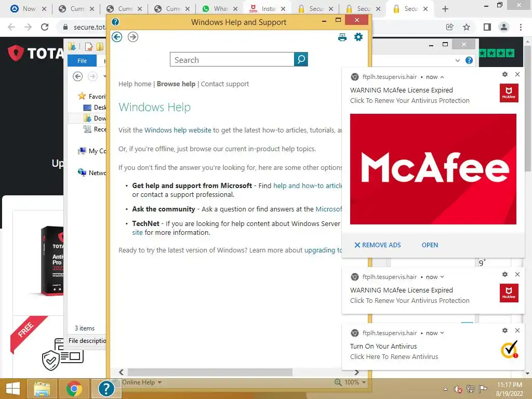
Task: Dismiss the first McAfee License Expired notification
Action: point(517,74)
